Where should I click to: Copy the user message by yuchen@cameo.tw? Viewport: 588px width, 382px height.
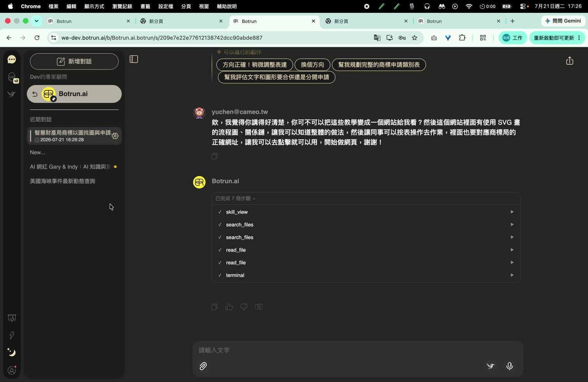pyautogui.click(x=214, y=156)
